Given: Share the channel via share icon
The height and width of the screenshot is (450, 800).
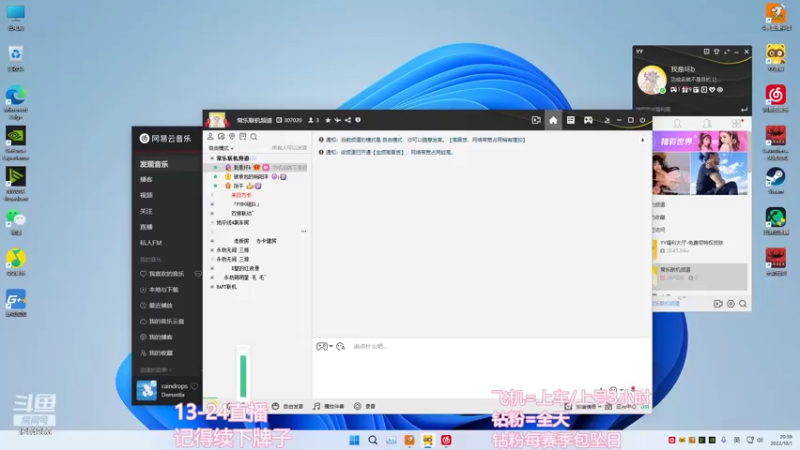Looking at the screenshot, I should pyautogui.click(x=347, y=120).
